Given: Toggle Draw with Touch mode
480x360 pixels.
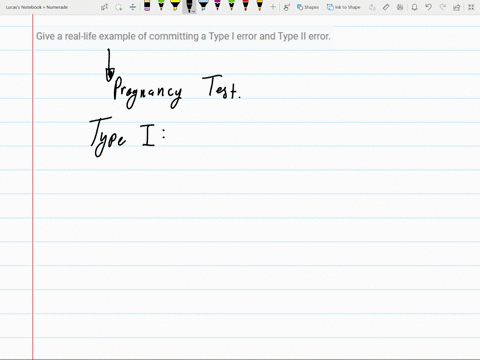Looking at the screenshot, I should [x=286, y=7].
